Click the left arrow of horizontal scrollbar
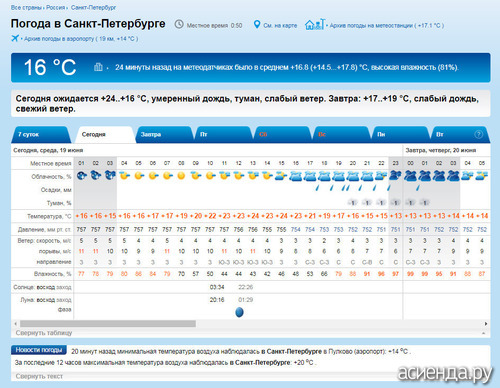 point(15,324)
